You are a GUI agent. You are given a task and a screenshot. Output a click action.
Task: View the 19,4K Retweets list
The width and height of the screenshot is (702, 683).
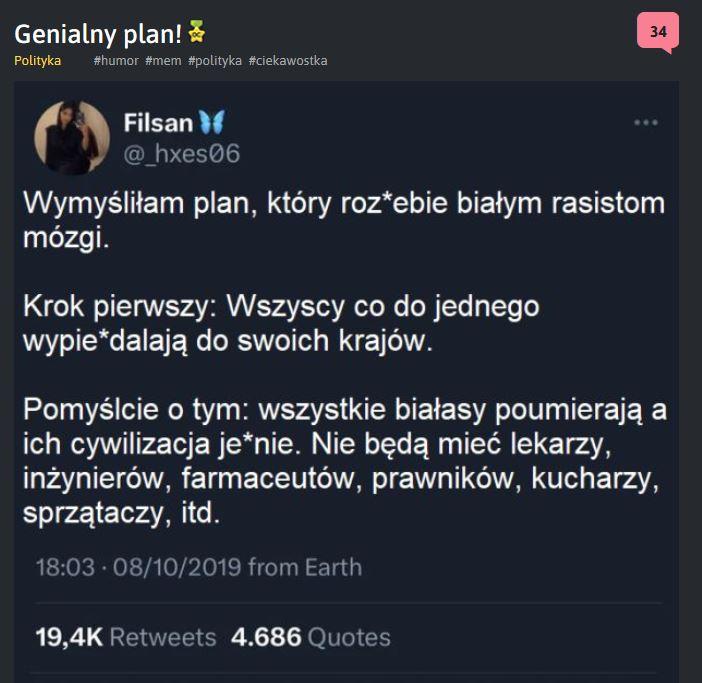pos(125,637)
